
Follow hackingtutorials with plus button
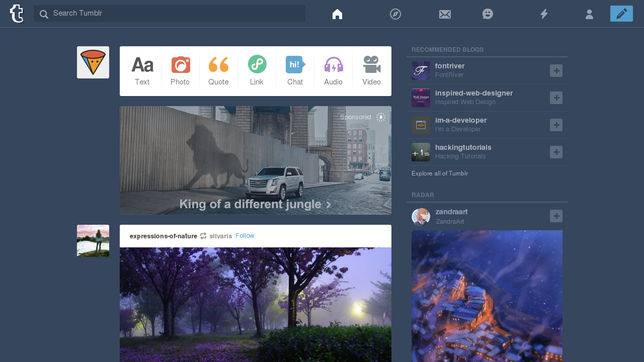click(x=556, y=152)
